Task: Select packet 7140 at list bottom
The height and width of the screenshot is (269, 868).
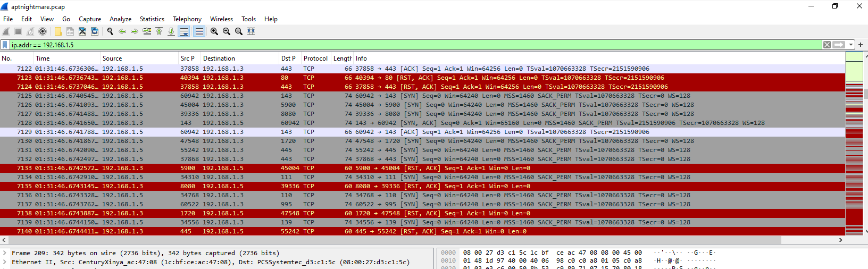Action: click(422, 231)
